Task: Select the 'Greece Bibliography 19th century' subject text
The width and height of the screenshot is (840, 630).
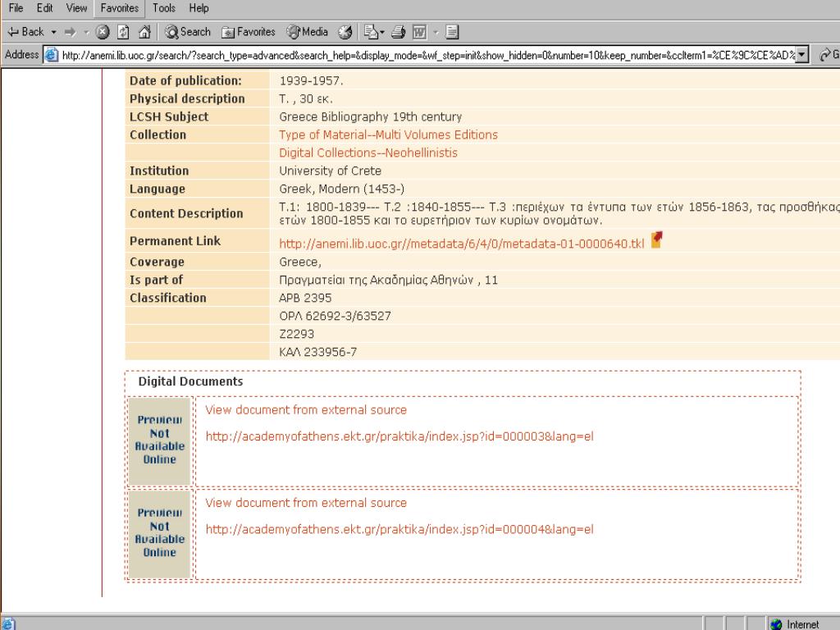Action: click(x=370, y=116)
